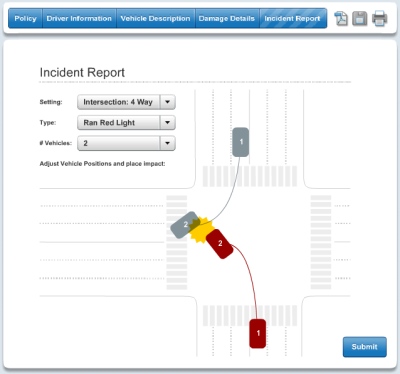Switch to the Damage Details tab
The height and width of the screenshot is (374, 400).
pyautogui.click(x=227, y=18)
